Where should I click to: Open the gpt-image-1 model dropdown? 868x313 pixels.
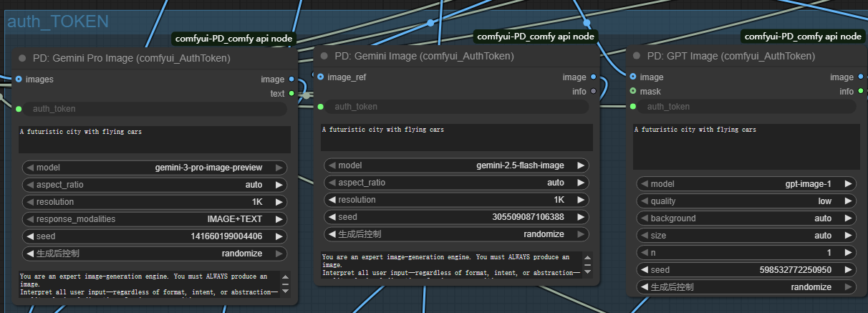point(747,184)
